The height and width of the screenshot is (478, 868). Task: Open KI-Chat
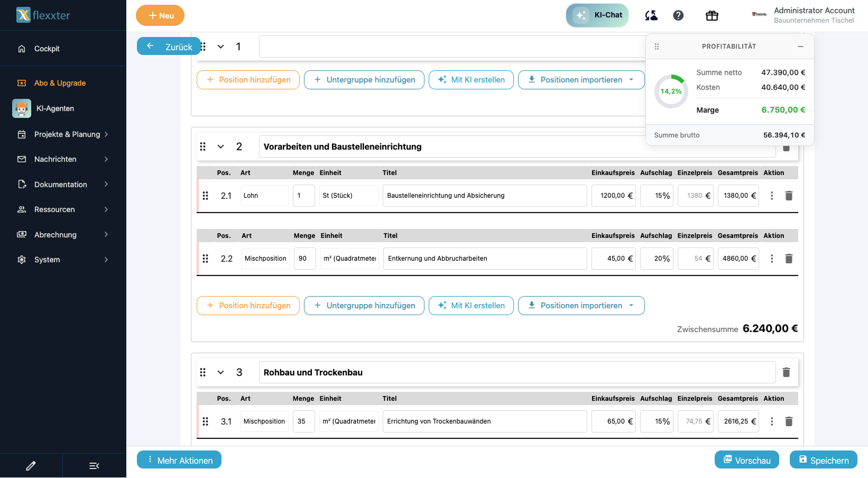point(597,15)
